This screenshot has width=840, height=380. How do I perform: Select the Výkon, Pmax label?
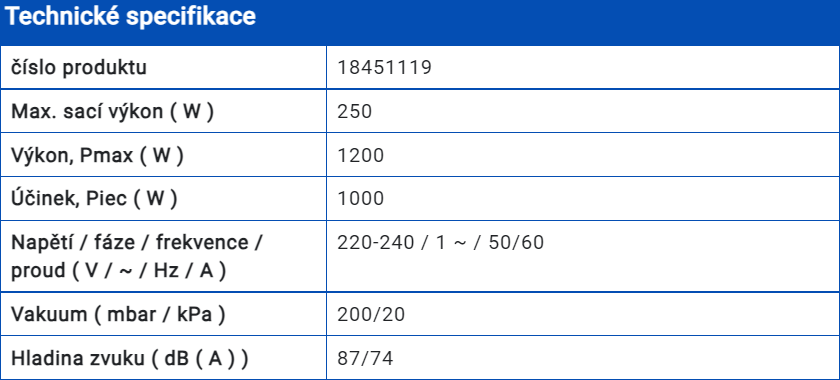(x=98, y=155)
